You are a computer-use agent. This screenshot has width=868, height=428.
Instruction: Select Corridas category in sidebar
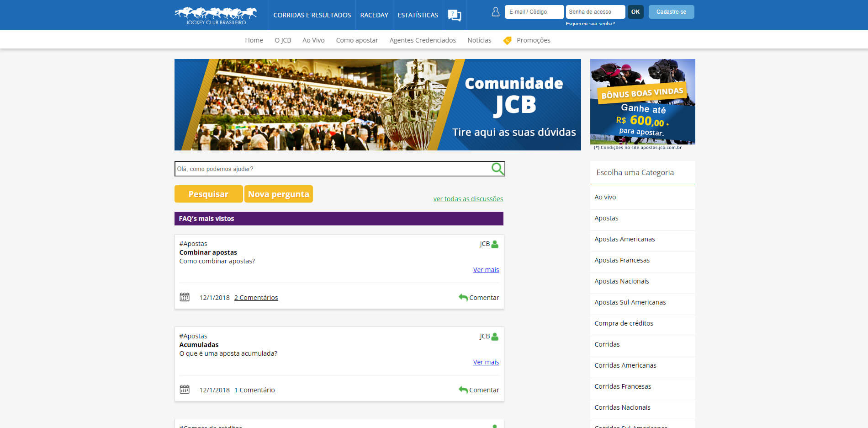pyautogui.click(x=642, y=344)
